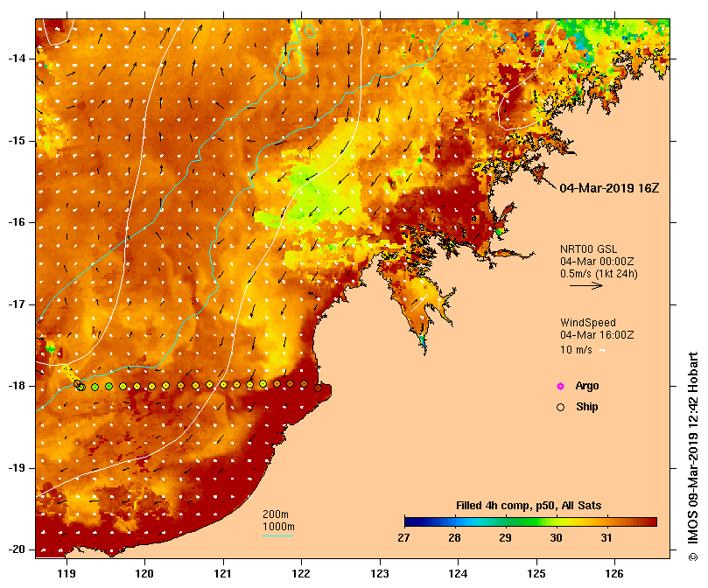Click the 200m depth contour label
This screenshot has height=588, width=708.
coord(276,514)
